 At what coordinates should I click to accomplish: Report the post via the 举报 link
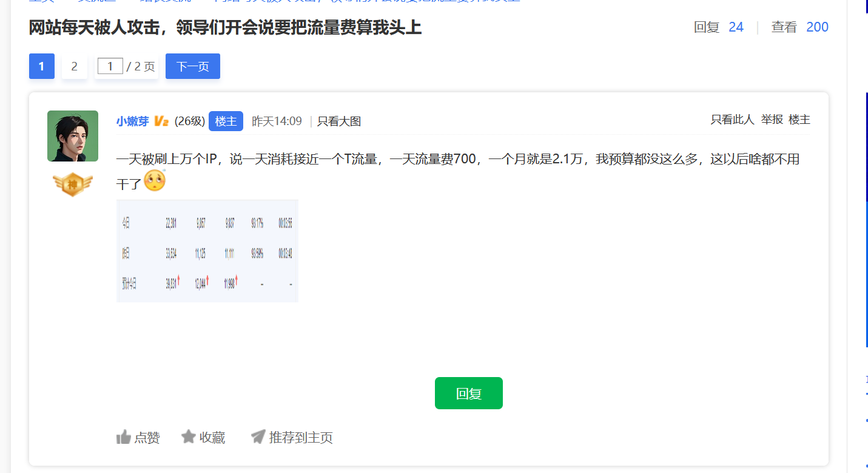(x=772, y=120)
